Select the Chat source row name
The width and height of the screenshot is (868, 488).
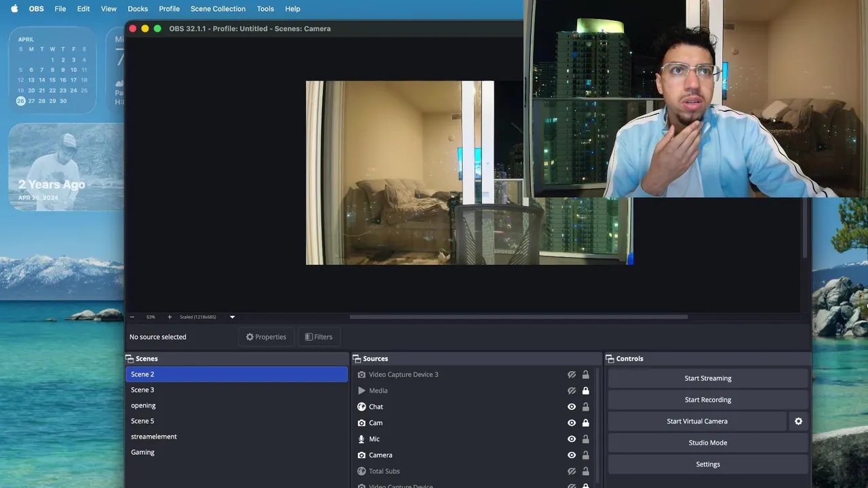pos(376,407)
